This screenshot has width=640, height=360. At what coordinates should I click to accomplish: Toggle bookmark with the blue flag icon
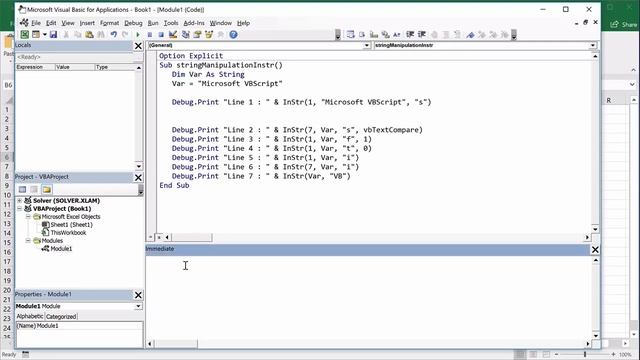tap(470, 35)
